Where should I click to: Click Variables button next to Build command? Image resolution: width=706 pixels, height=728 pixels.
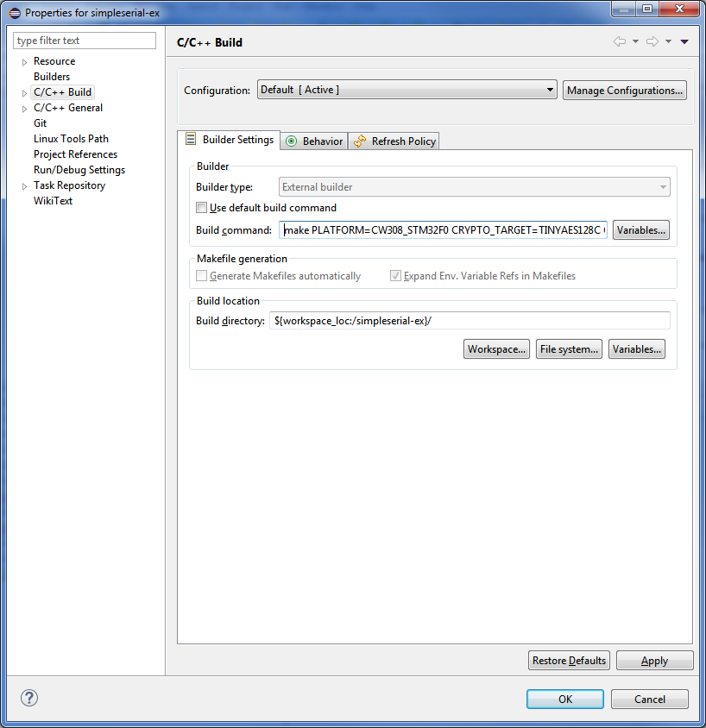tap(640, 230)
